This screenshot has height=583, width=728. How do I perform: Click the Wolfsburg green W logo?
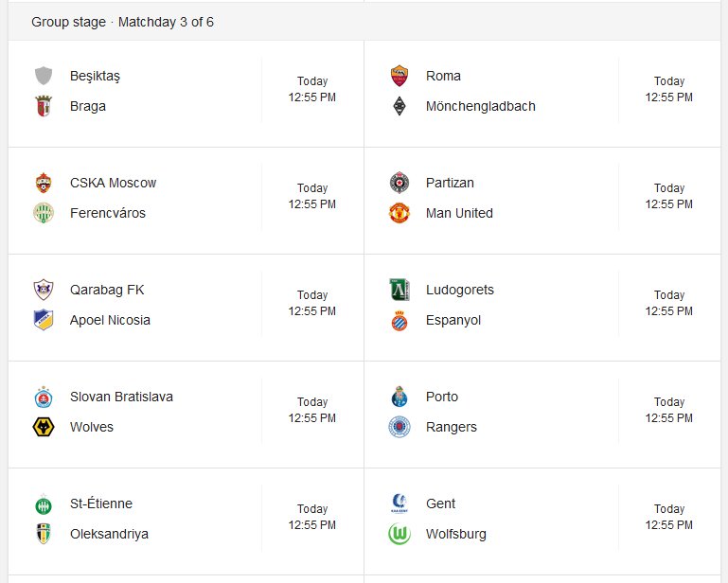(400, 534)
